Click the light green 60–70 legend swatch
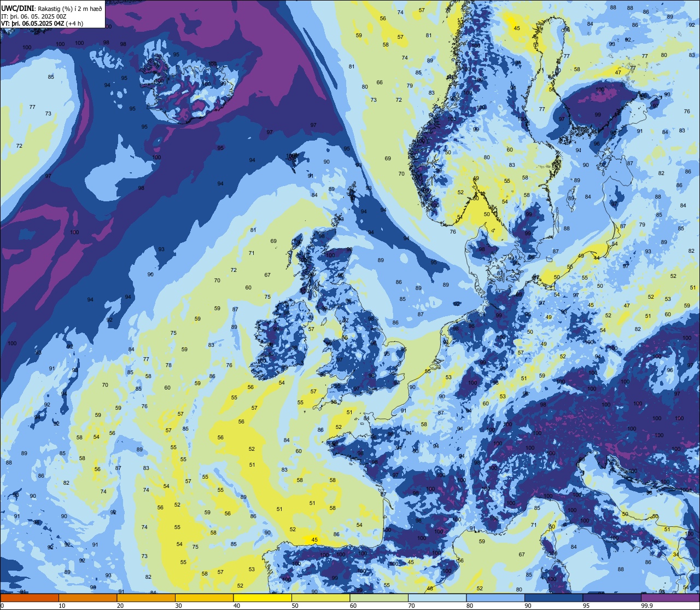 [379, 598]
